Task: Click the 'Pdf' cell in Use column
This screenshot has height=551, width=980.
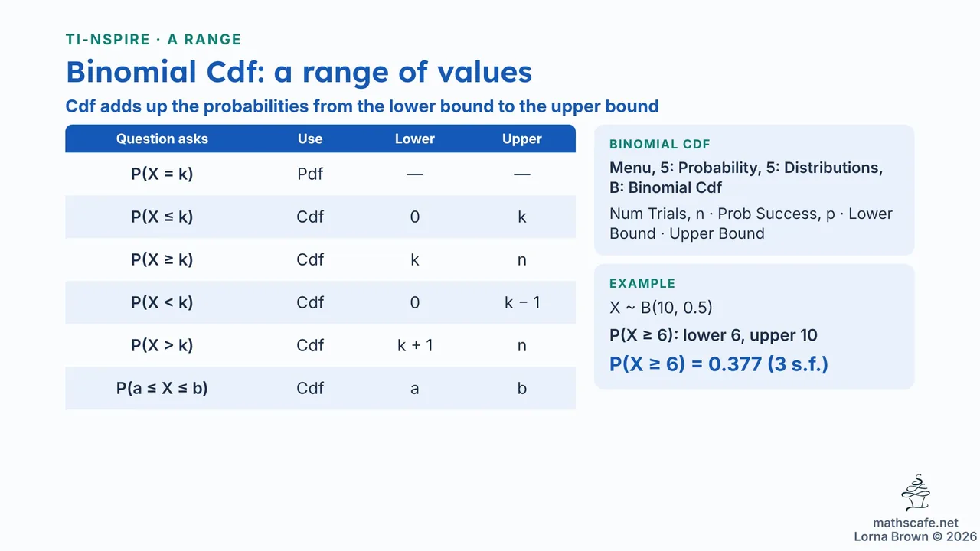Action: [x=310, y=174]
